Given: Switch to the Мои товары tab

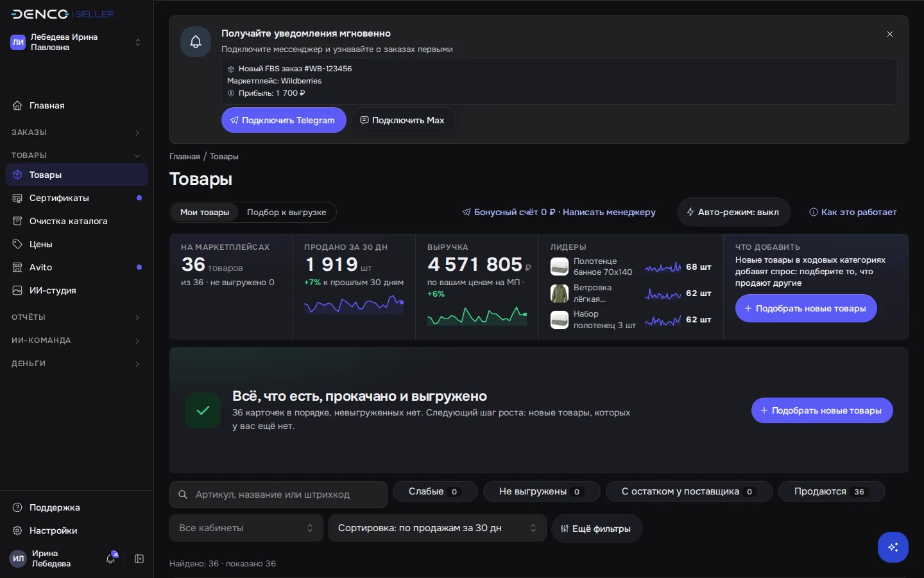Looking at the screenshot, I should click(x=205, y=213).
